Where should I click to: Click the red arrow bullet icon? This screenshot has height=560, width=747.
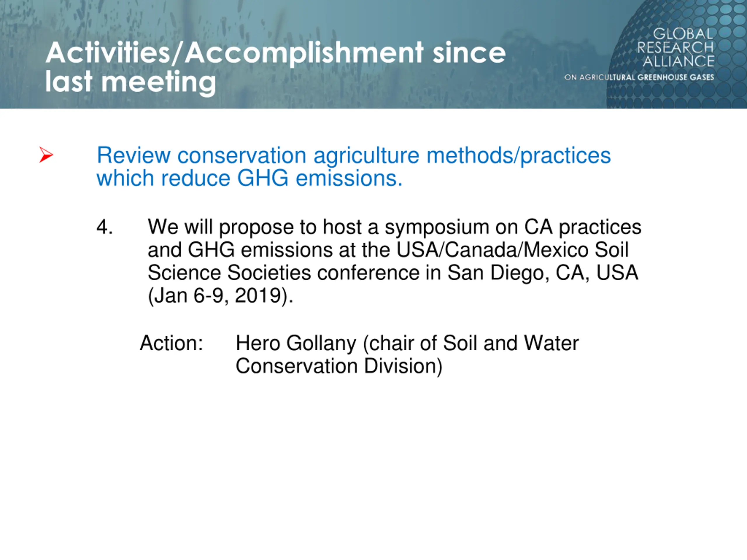click(46, 155)
